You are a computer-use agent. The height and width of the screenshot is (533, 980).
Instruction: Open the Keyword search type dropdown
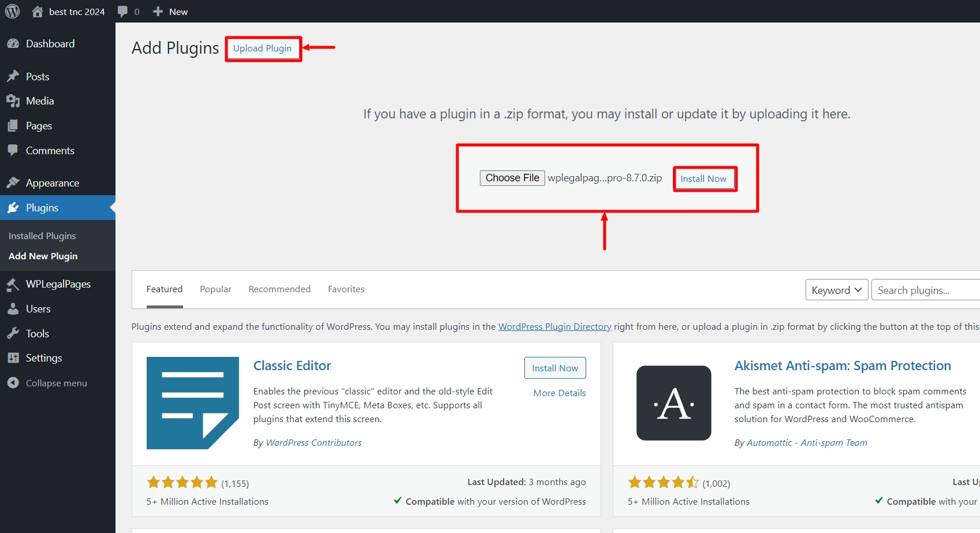tap(836, 289)
